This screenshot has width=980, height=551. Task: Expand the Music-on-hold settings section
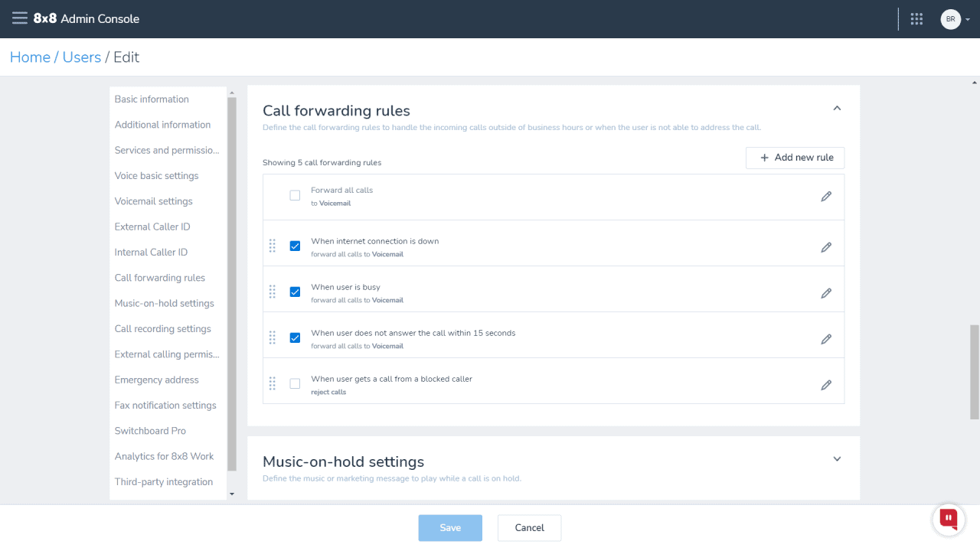pos(837,458)
